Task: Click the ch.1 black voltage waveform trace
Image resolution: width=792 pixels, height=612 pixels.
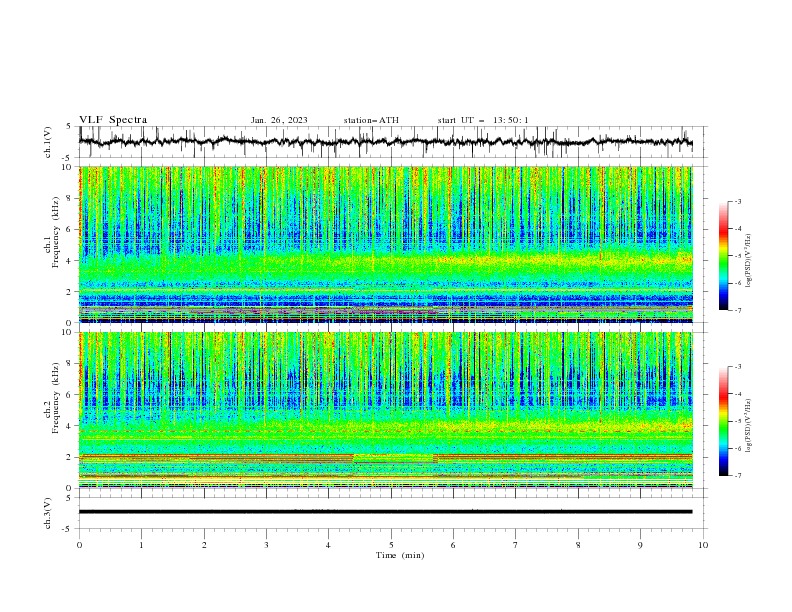Action: pyautogui.click(x=385, y=142)
